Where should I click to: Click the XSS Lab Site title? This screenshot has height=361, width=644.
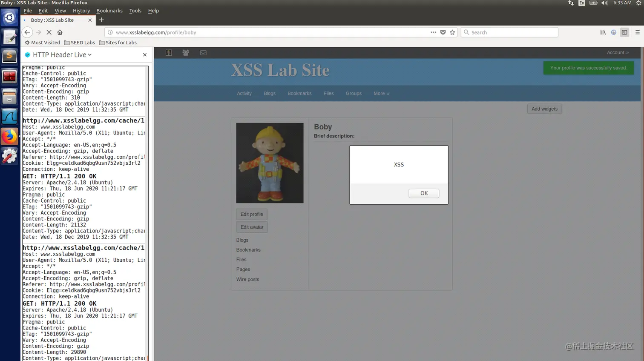point(280,70)
